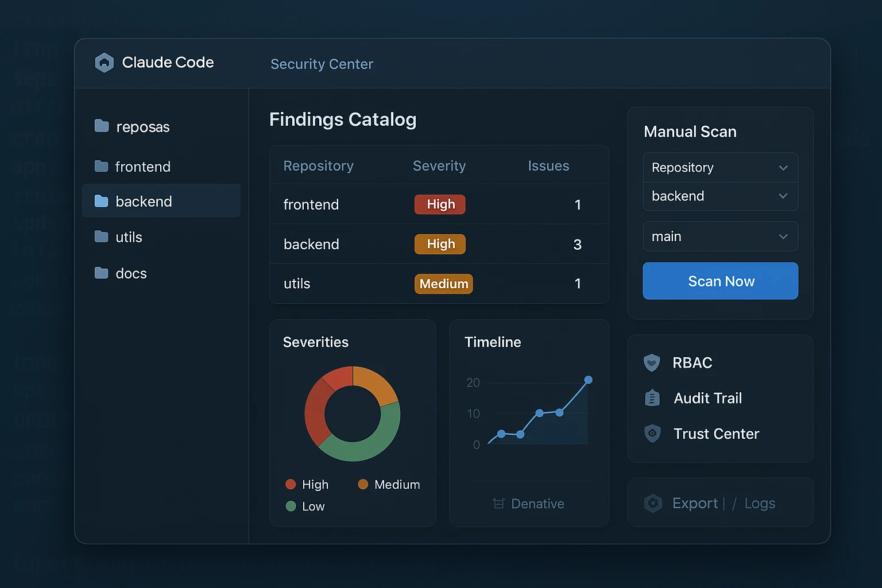882x588 pixels.
Task: Click the Findings Catalog heading
Action: point(343,119)
